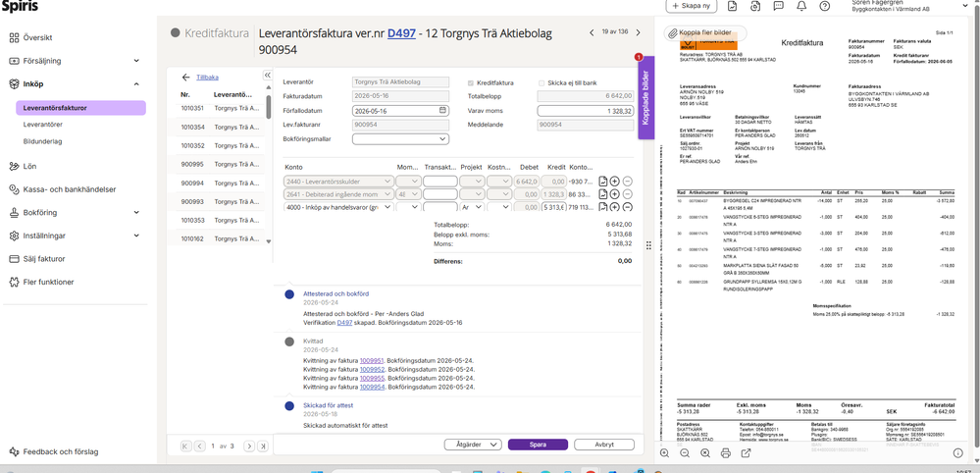
Task: Toggle the Kopplade bilder side tab
Action: click(645, 97)
